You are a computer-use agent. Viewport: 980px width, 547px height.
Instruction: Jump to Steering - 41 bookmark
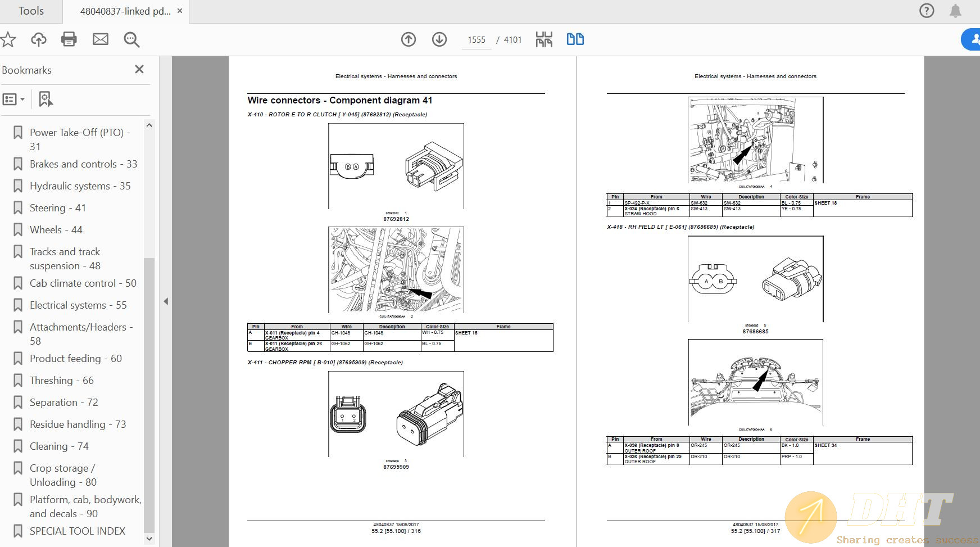click(58, 208)
